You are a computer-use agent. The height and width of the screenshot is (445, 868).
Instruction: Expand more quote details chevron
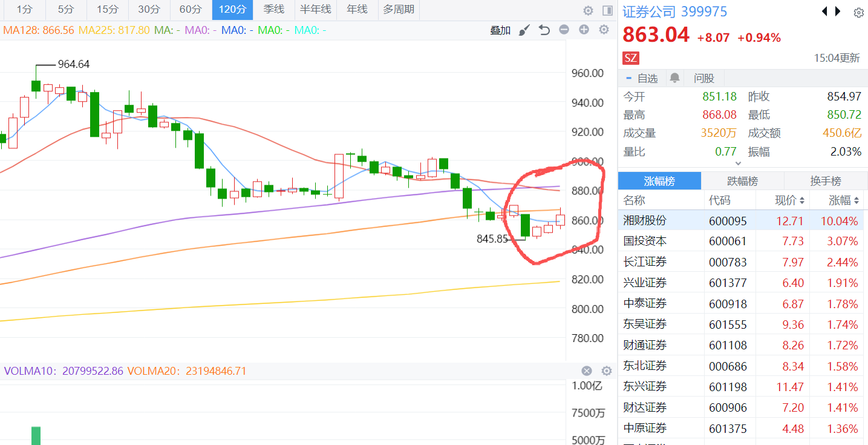pyautogui.click(x=738, y=163)
